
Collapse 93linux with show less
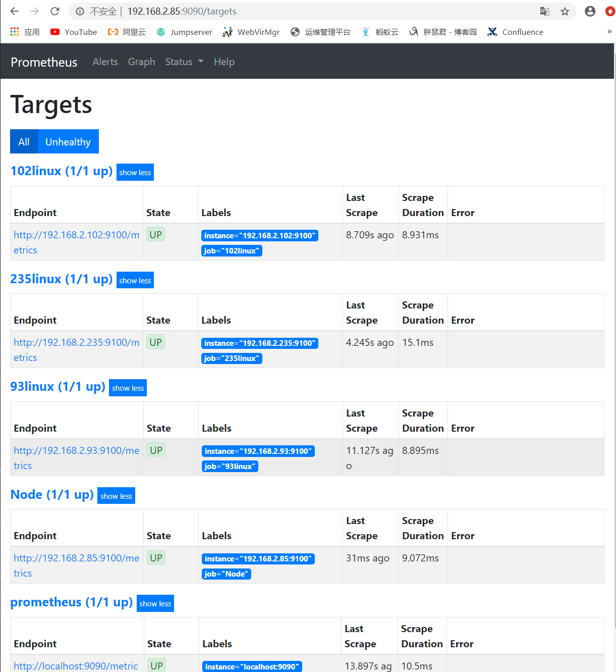coord(128,388)
